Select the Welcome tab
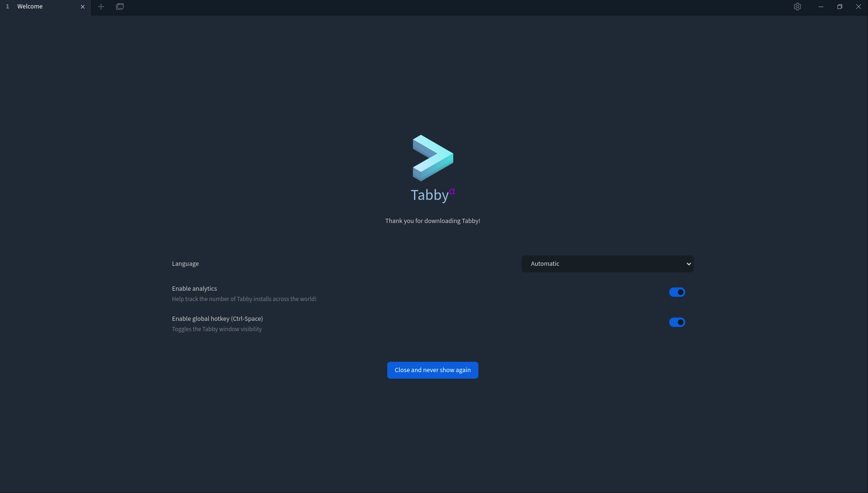Image resolution: width=868 pixels, height=493 pixels. point(46,7)
